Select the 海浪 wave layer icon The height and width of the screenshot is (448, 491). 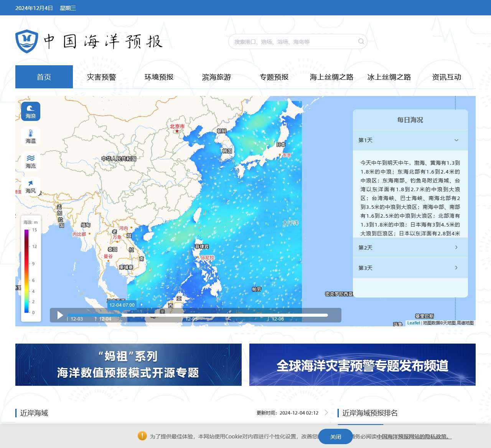pos(31,111)
